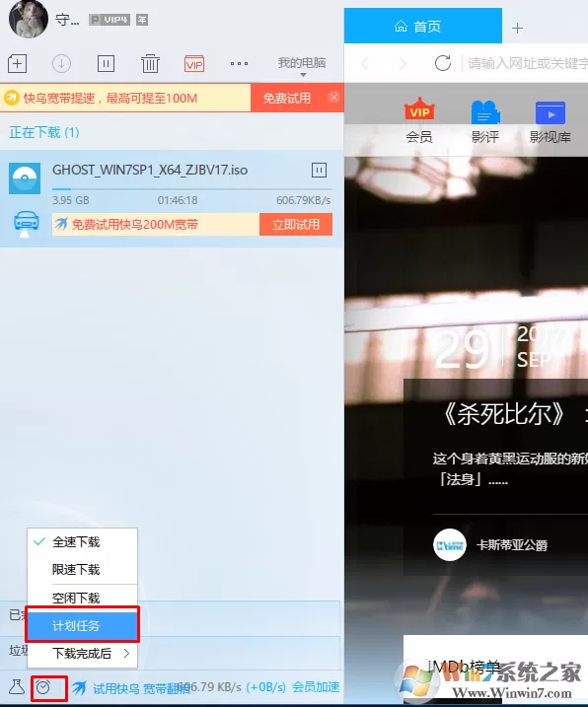588x707 pixels.
Task: Switch to the 首页 tab
Action: tap(423, 27)
